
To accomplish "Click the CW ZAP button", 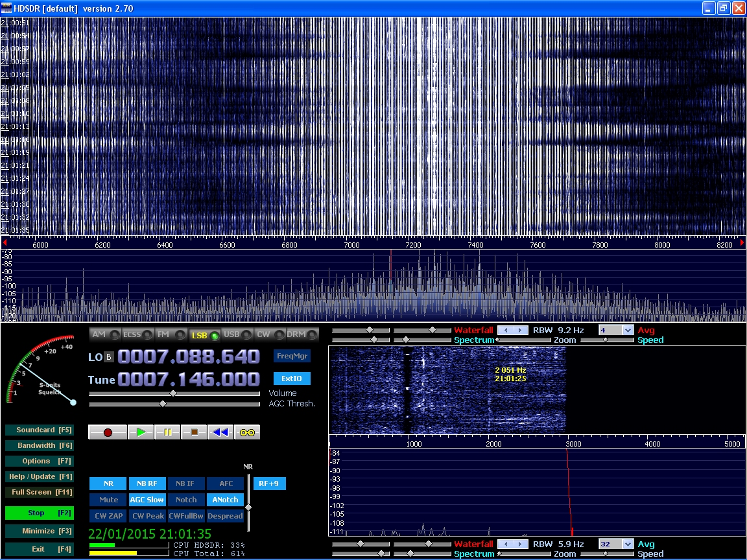I will click(108, 516).
